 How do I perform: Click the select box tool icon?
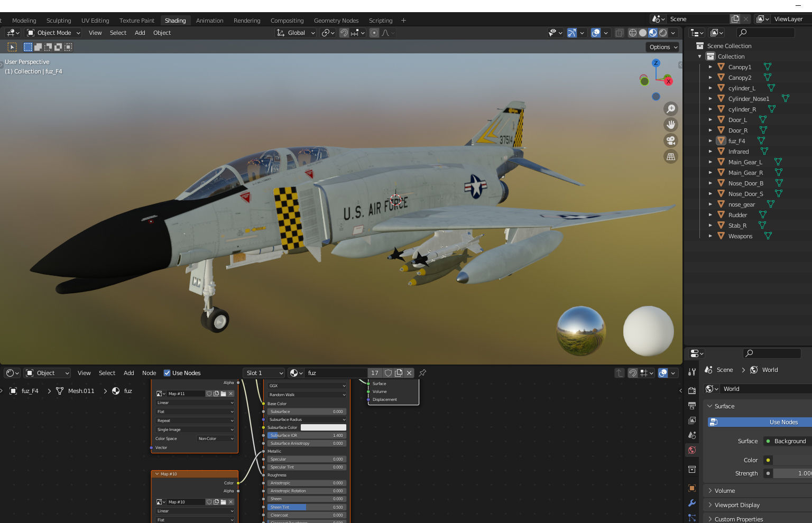[x=12, y=47]
